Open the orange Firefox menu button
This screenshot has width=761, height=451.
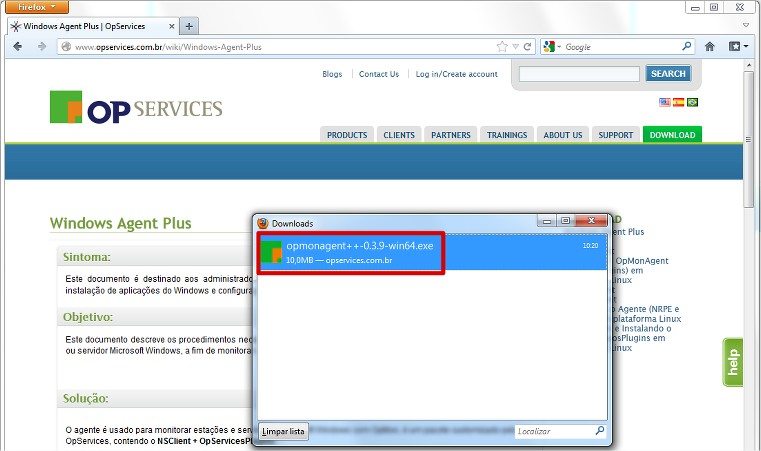click(35, 6)
